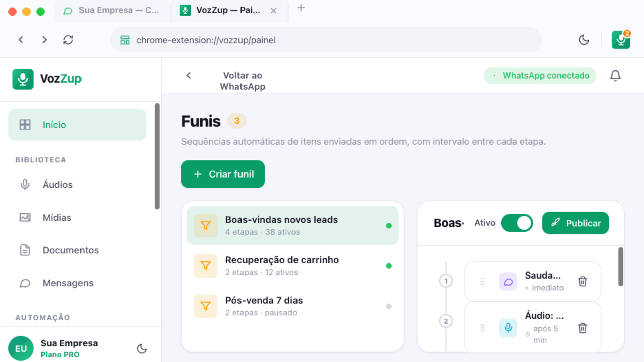
Task: Click microphone icon of Áudio step
Action: [x=508, y=328]
